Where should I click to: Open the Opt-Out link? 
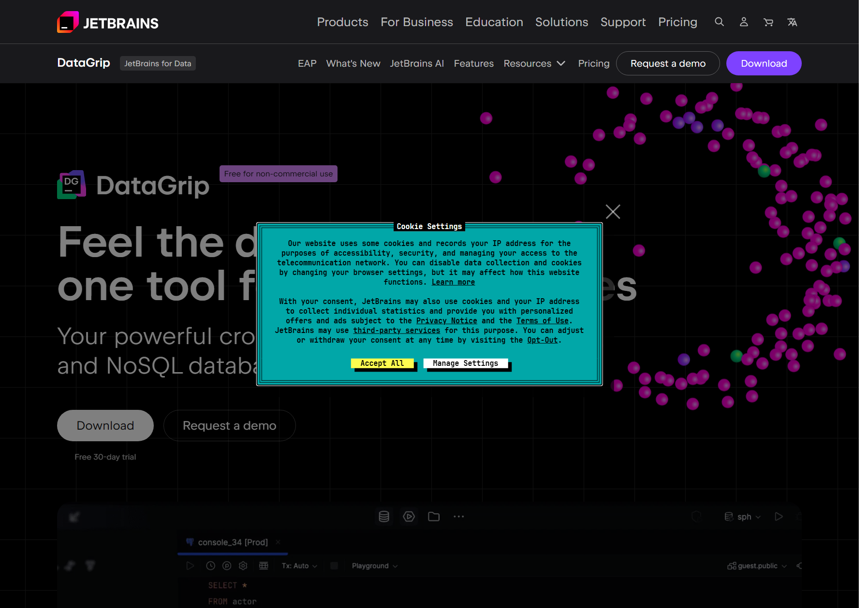(542, 340)
